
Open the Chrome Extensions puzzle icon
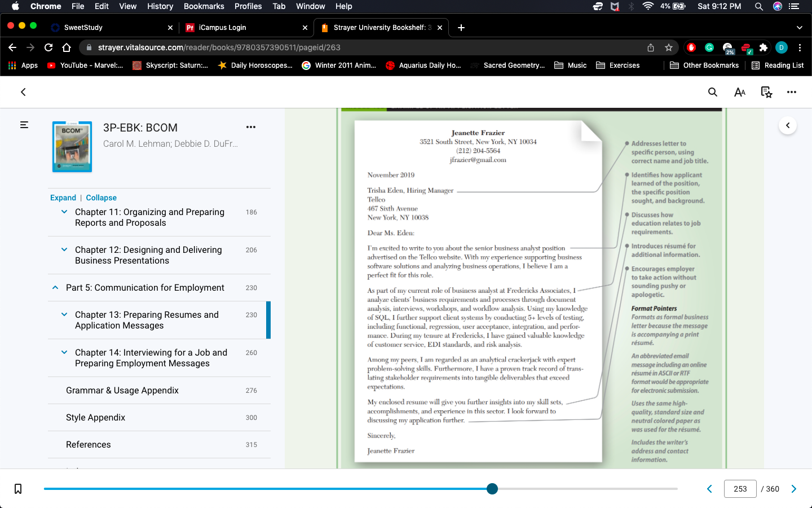pyautogui.click(x=764, y=47)
